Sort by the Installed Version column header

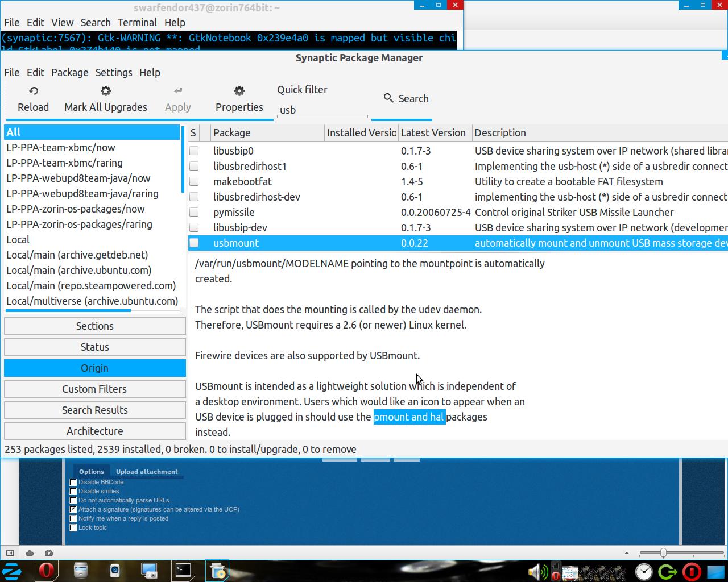tap(361, 132)
